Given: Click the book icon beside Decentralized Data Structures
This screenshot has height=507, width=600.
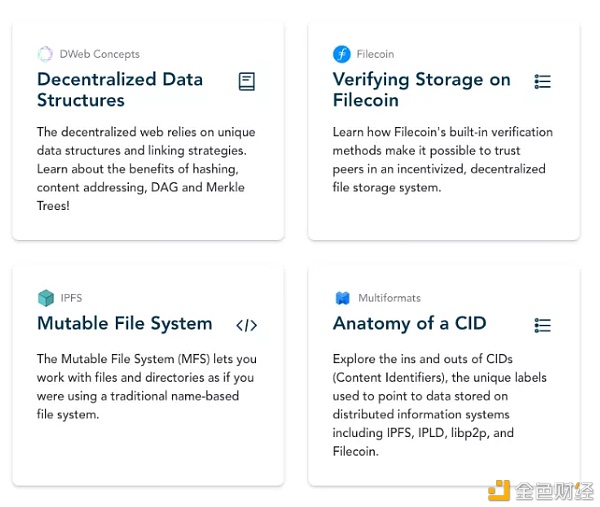Looking at the screenshot, I should point(246,82).
